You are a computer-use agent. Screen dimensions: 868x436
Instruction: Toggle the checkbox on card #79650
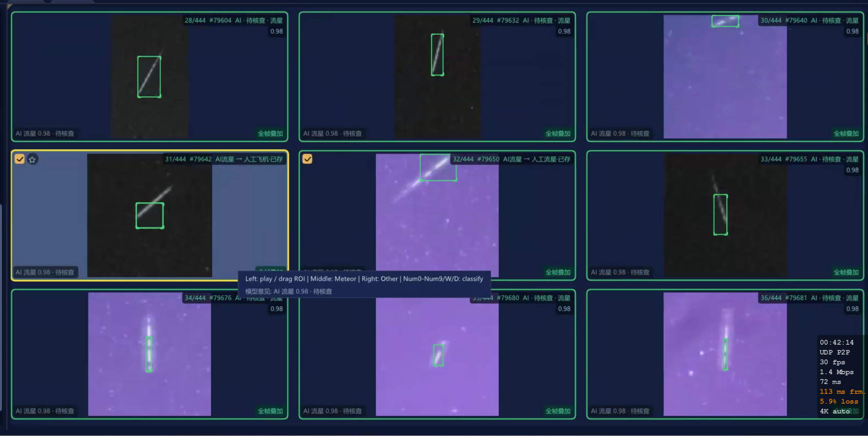307,159
